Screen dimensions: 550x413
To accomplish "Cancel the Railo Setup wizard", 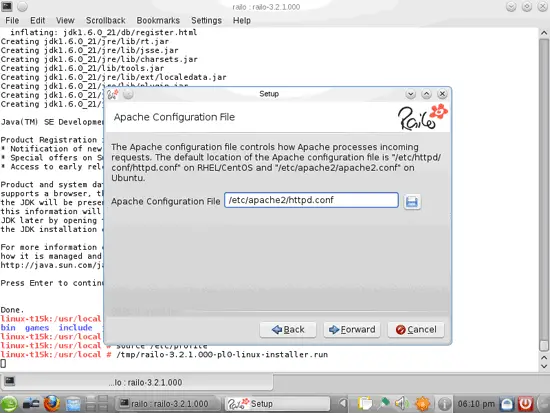I will click(416, 329).
